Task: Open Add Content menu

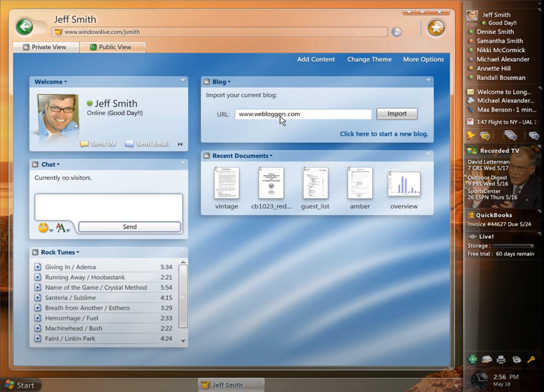Action: point(316,59)
